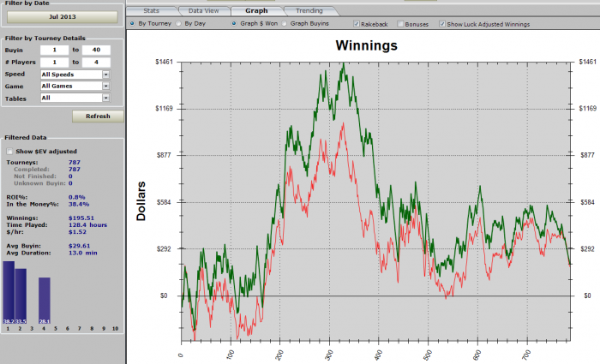Click the Time Played value 128.4 hours
The image size is (600, 364).
point(87,224)
